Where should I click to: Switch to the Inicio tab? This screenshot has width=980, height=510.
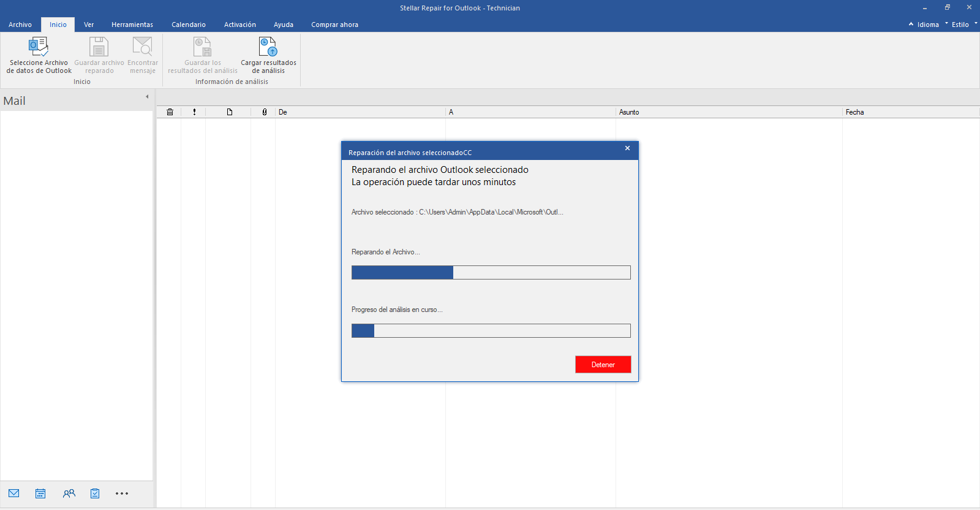point(58,25)
